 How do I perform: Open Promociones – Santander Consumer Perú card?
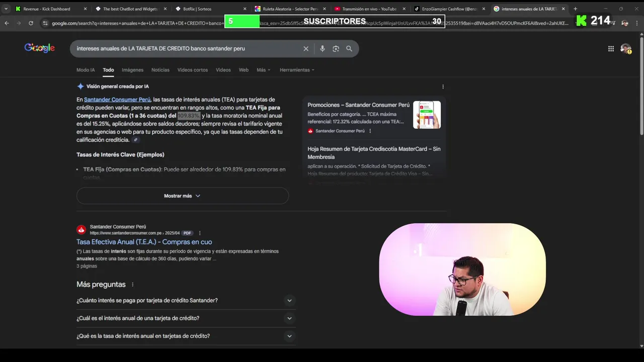click(359, 105)
